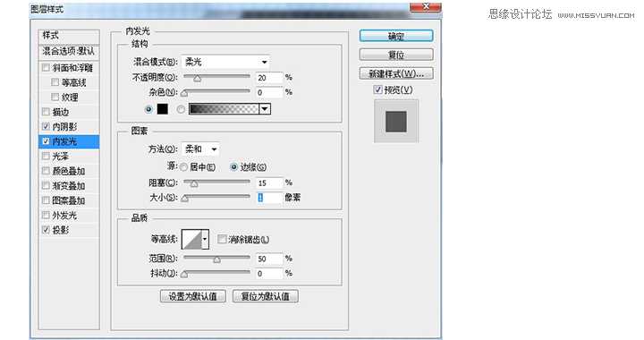Enable the 渐变叠加 checkbox

[46, 185]
